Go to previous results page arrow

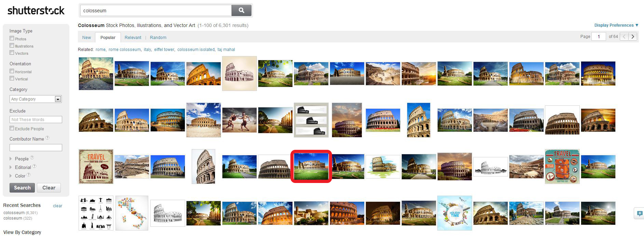624,36
